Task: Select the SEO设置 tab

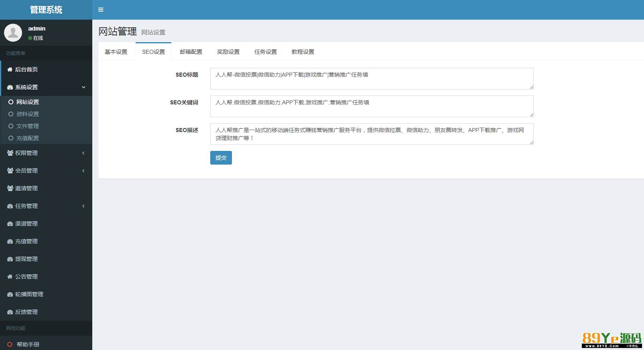Action: [153, 52]
